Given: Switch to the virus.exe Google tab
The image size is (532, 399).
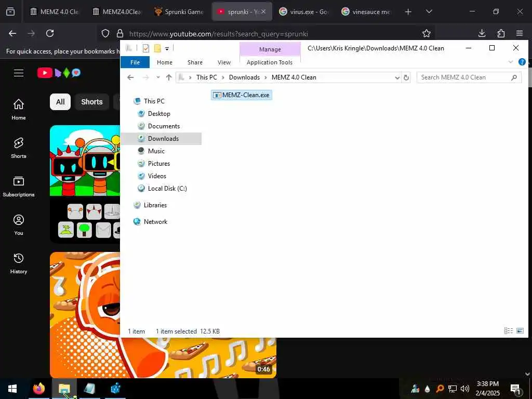Looking at the screenshot, I should [x=303, y=11].
